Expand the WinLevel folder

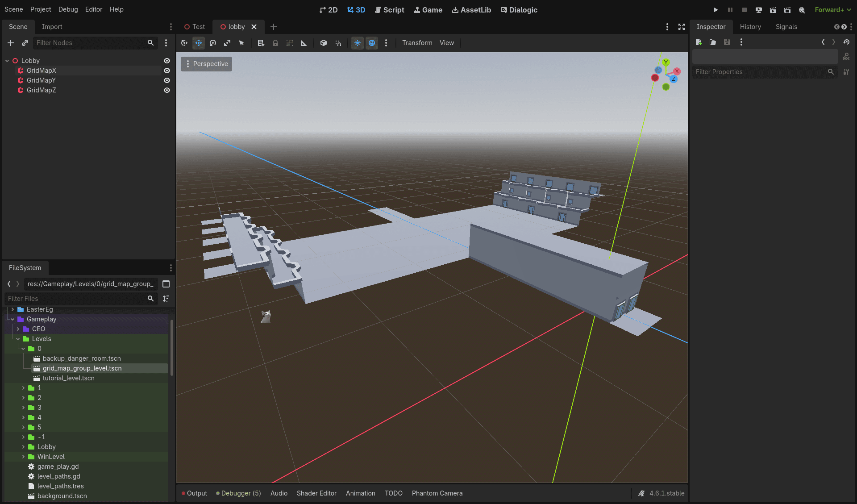[23, 457]
